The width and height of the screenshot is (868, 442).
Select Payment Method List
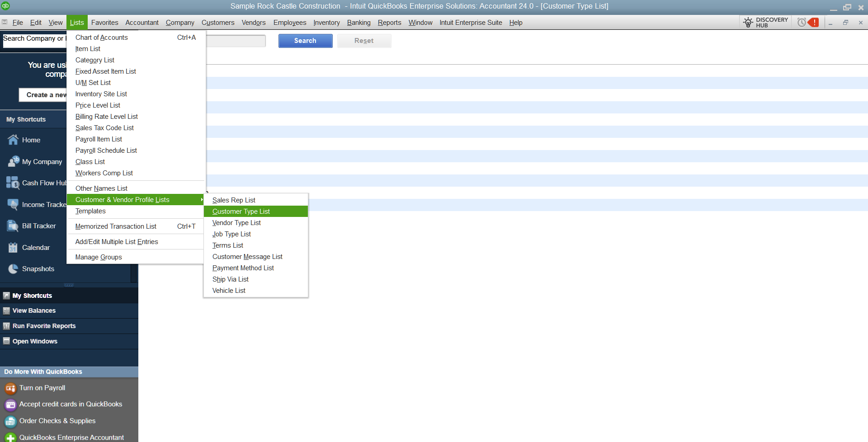[x=256, y=268]
